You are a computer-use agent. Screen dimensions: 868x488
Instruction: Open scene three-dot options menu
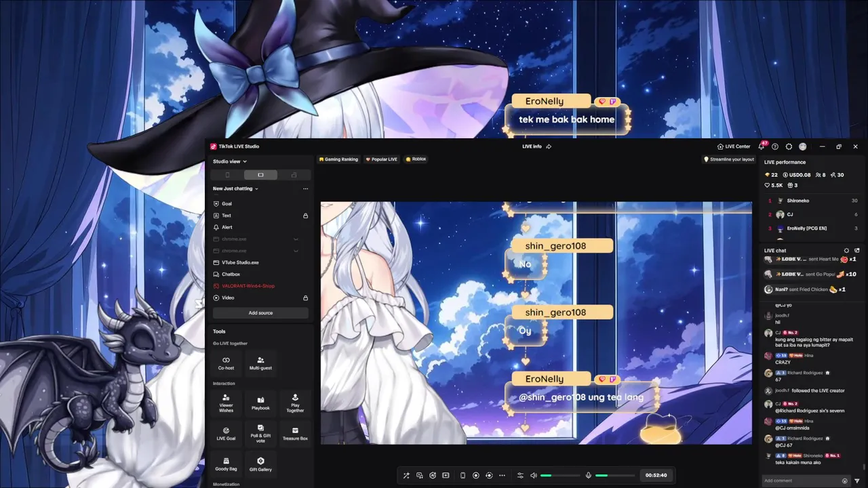[305, 188]
